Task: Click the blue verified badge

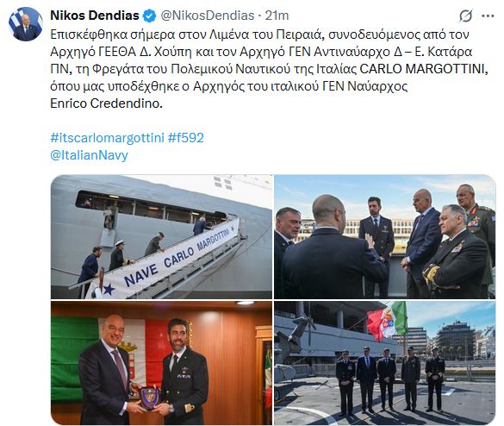Action: coord(149,16)
